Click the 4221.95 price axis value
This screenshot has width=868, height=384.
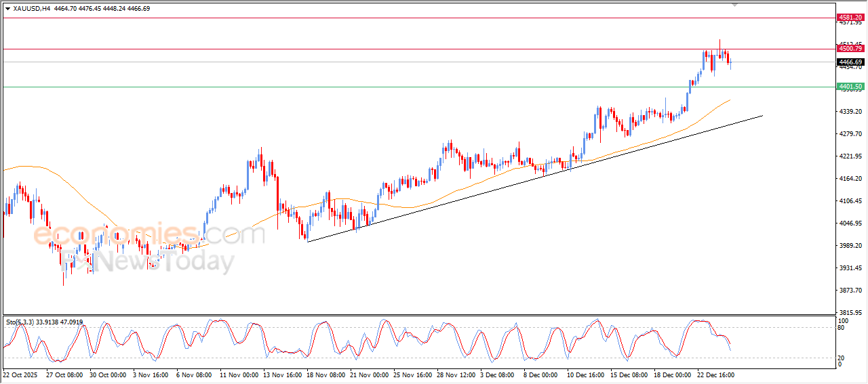pyautogui.click(x=850, y=156)
